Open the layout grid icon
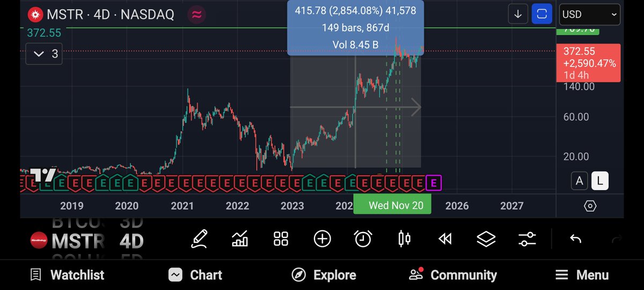This screenshot has width=644, height=290. (x=281, y=239)
